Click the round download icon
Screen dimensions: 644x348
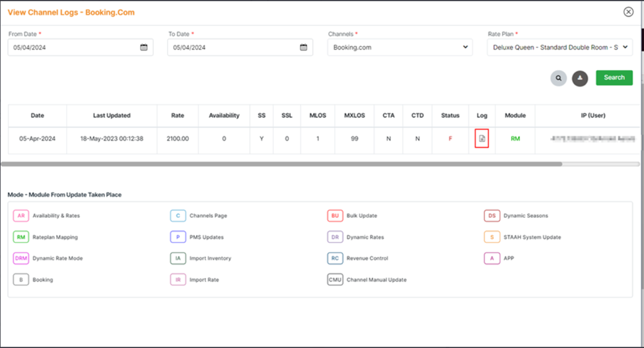coord(580,78)
